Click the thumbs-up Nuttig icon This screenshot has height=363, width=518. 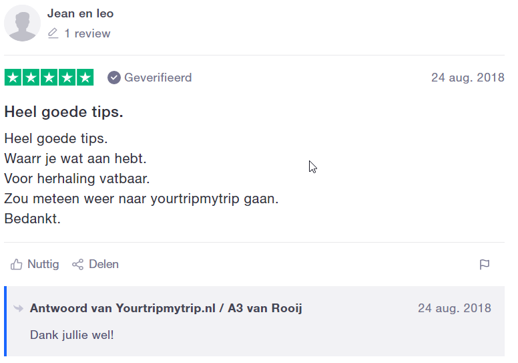click(x=16, y=264)
